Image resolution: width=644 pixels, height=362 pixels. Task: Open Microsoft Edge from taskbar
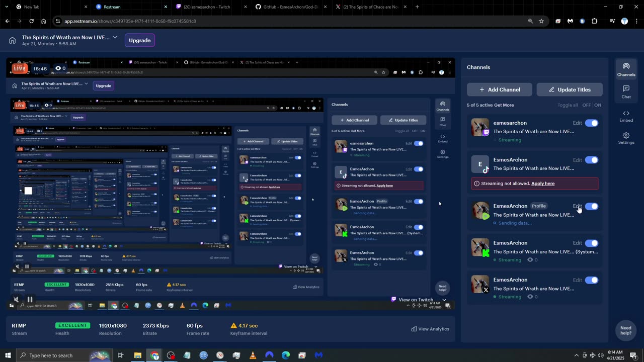coord(286,355)
